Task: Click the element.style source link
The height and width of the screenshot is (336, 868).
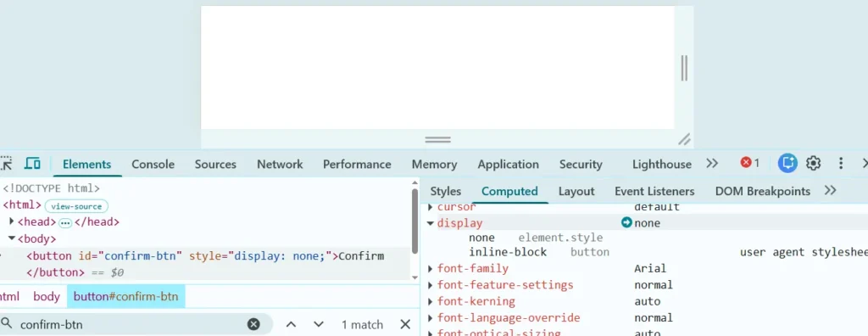Action: click(x=560, y=238)
